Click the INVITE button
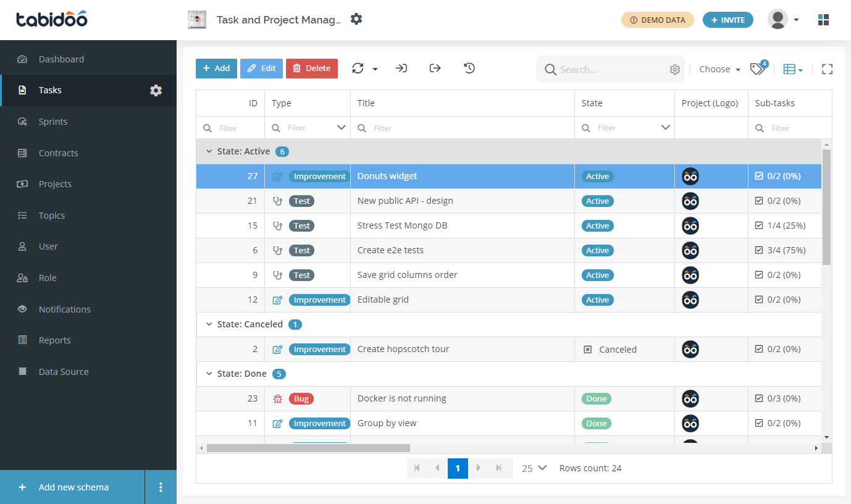Image resolution: width=851 pixels, height=504 pixels. [x=728, y=20]
